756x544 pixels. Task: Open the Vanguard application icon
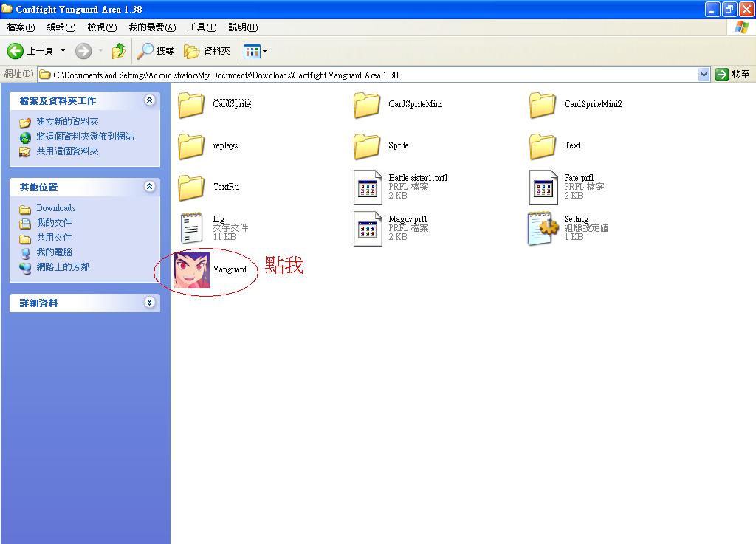coord(192,269)
